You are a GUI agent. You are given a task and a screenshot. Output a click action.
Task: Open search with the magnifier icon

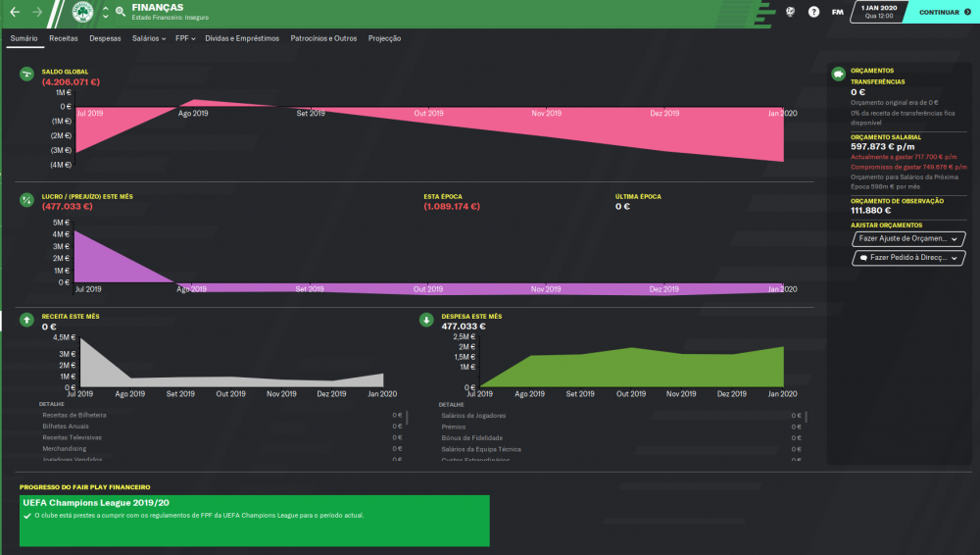[x=120, y=12]
